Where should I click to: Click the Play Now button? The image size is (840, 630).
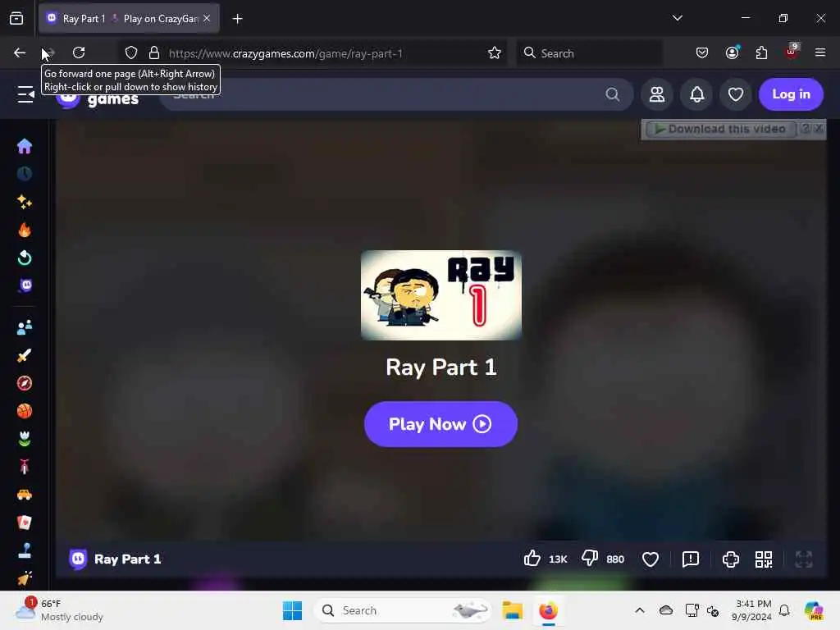tap(441, 424)
